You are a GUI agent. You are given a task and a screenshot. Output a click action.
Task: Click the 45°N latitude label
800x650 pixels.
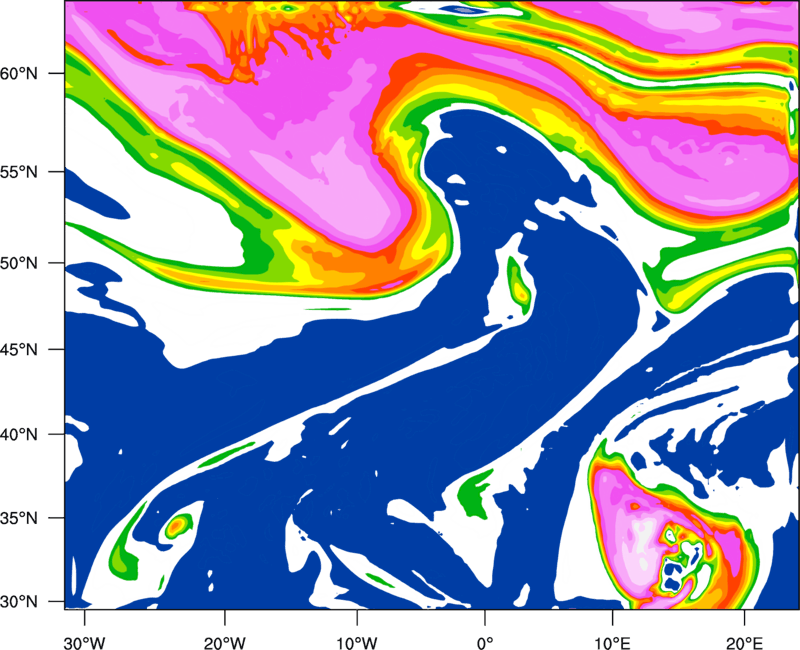pyautogui.click(x=19, y=349)
